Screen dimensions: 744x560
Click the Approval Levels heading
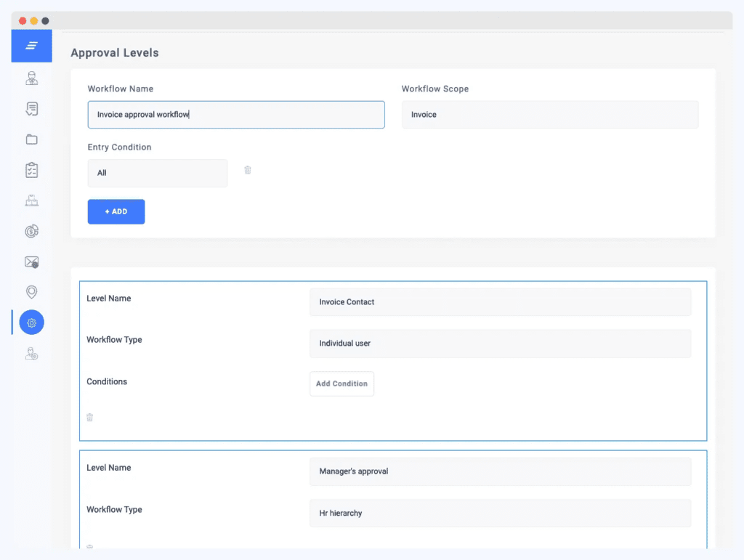tap(115, 52)
